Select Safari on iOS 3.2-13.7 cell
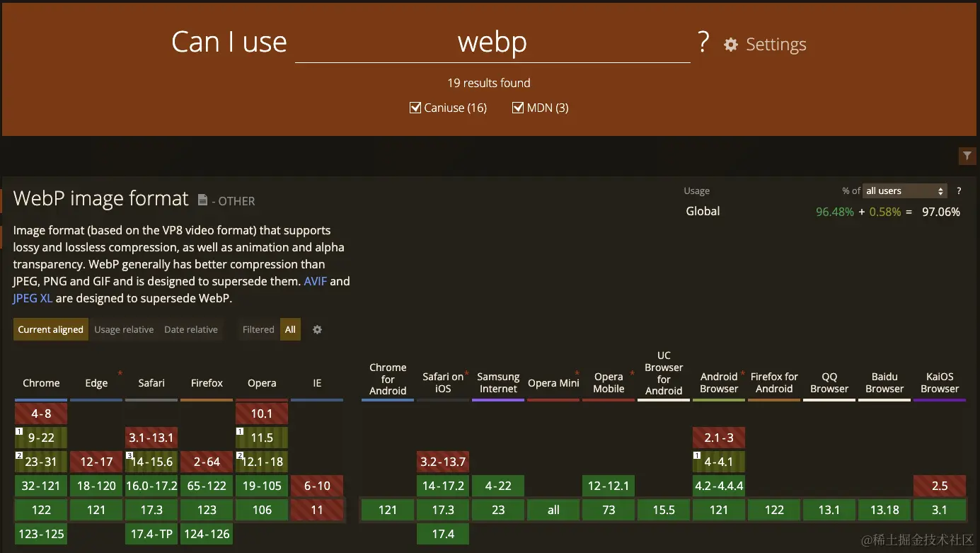The width and height of the screenshot is (980, 553). 443,462
